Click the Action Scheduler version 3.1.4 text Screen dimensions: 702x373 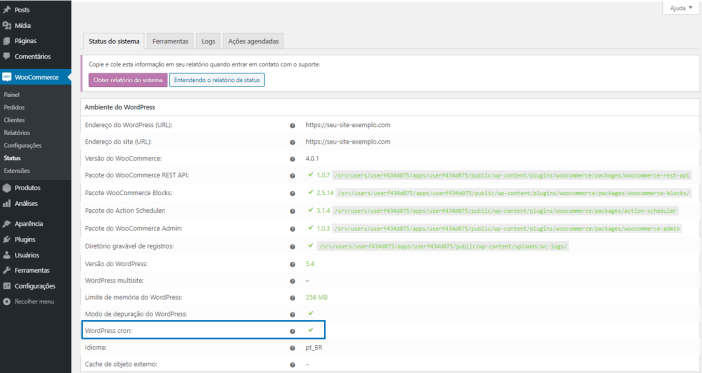pyautogui.click(x=323, y=210)
